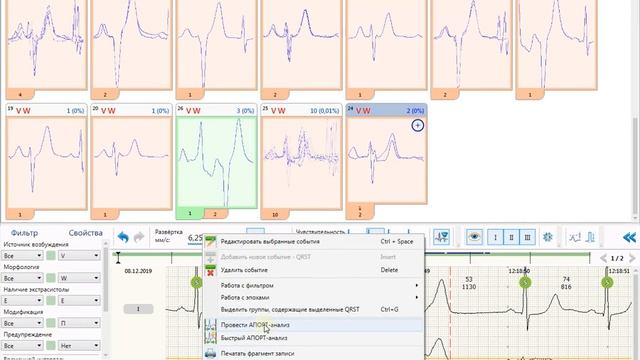This screenshot has width=640, height=360.
Task: Open Предупреждение Все dropdown
Action: [22, 346]
